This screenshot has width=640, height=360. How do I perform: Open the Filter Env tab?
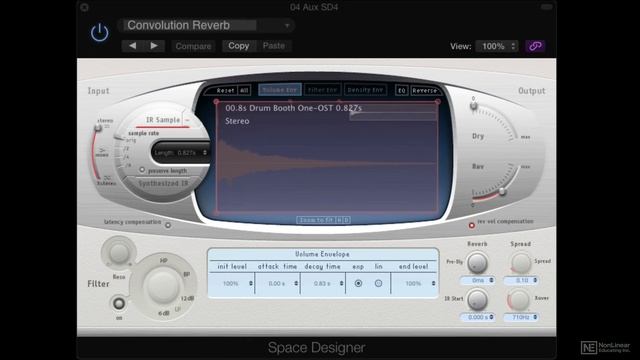[x=322, y=90]
